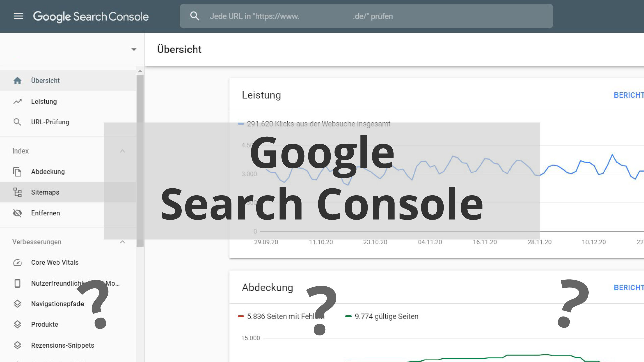Image resolution: width=644 pixels, height=362 pixels.
Task: Focus the URL inspection search field
Action: (366, 16)
